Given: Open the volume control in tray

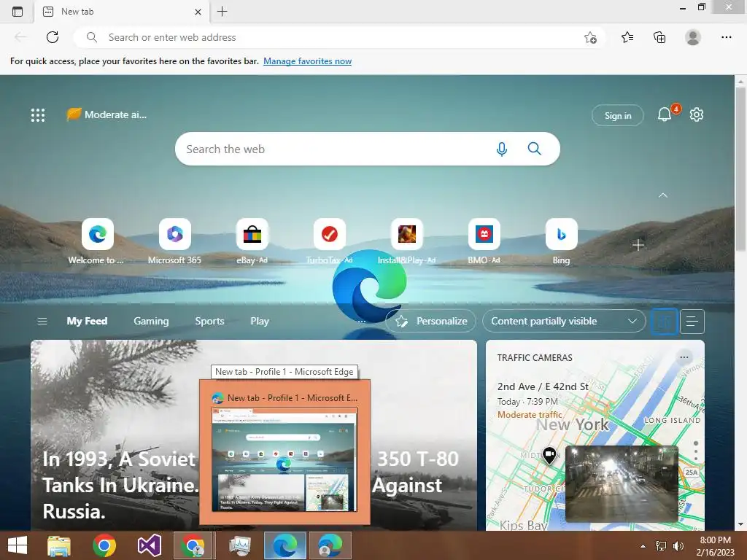Looking at the screenshot, I should tap(678, 545).
